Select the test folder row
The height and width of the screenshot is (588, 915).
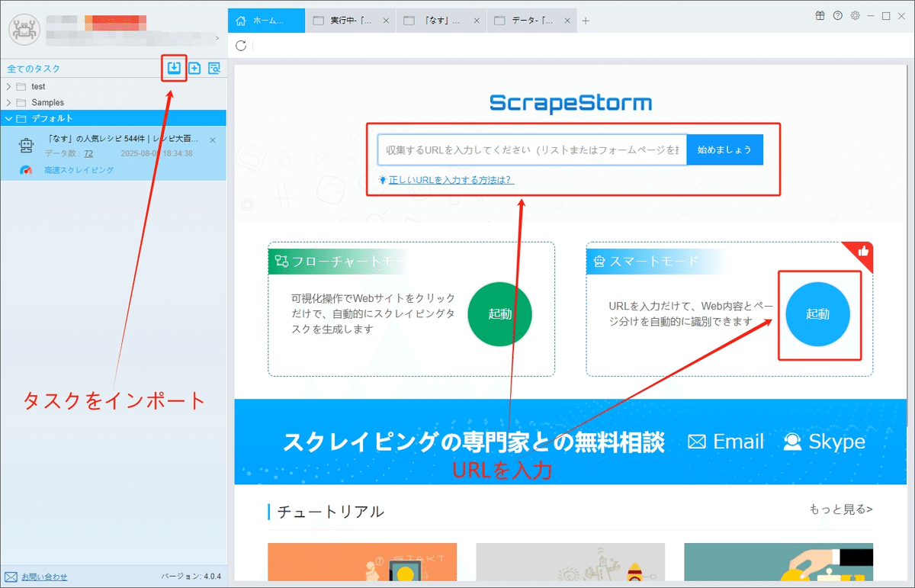pyautogui.click(x=114, y=87)
